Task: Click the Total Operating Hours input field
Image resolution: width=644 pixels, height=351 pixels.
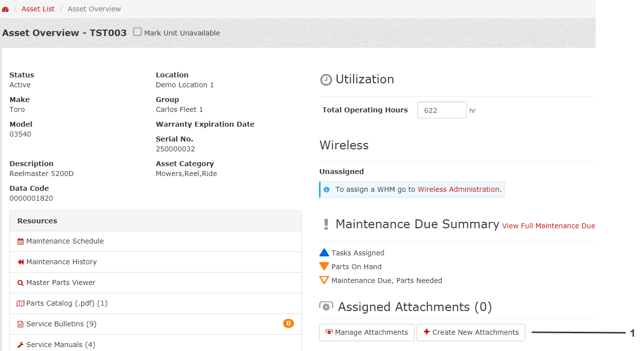Action: pyautogui.click(x=442, y=110)
